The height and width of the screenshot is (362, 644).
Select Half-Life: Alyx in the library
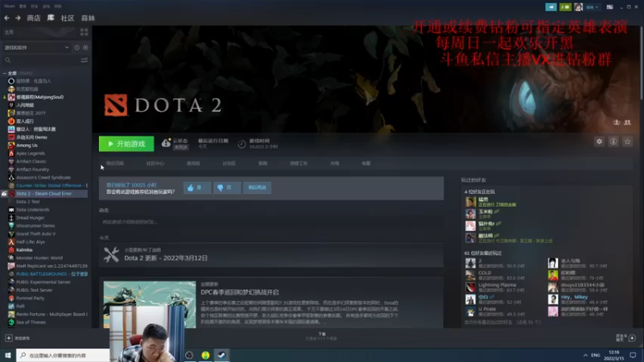coord(31,242)
